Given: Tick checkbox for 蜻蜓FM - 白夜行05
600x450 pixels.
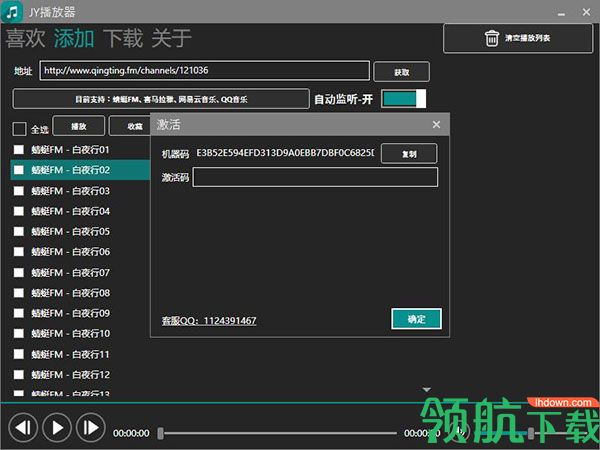Looking at the screenshot, I should point(18,231).
